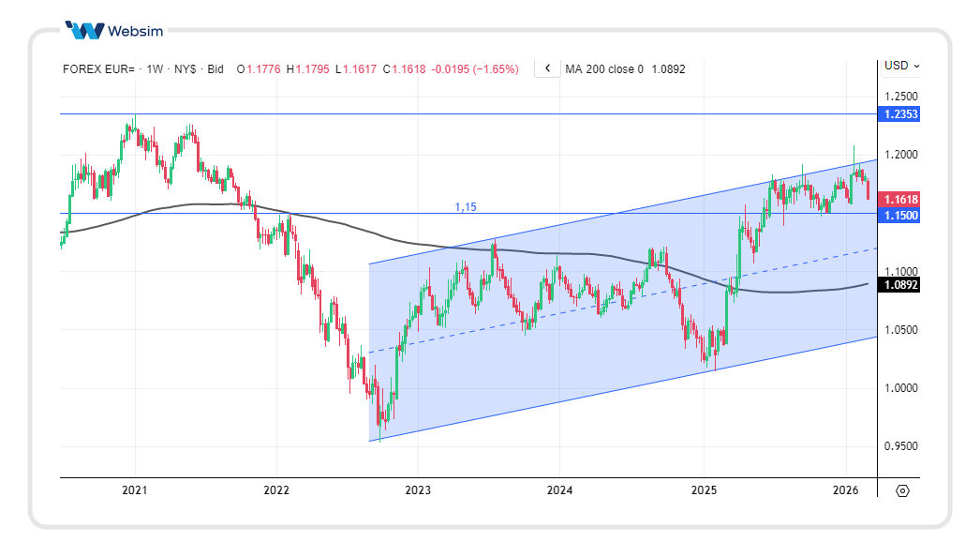Click the 1.2353 blue price label
The height and width of the screenshot is (557, 980).
pos(901,114)
